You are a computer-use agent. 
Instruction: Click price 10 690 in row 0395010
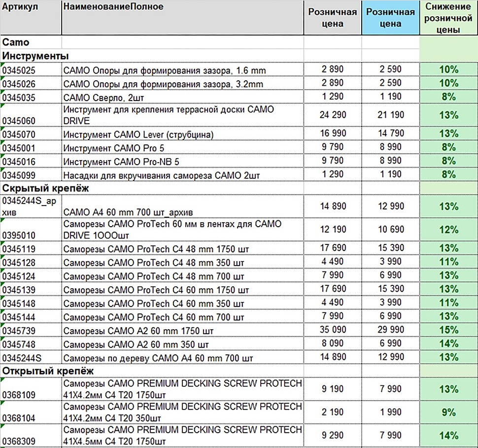pos(390,229)
